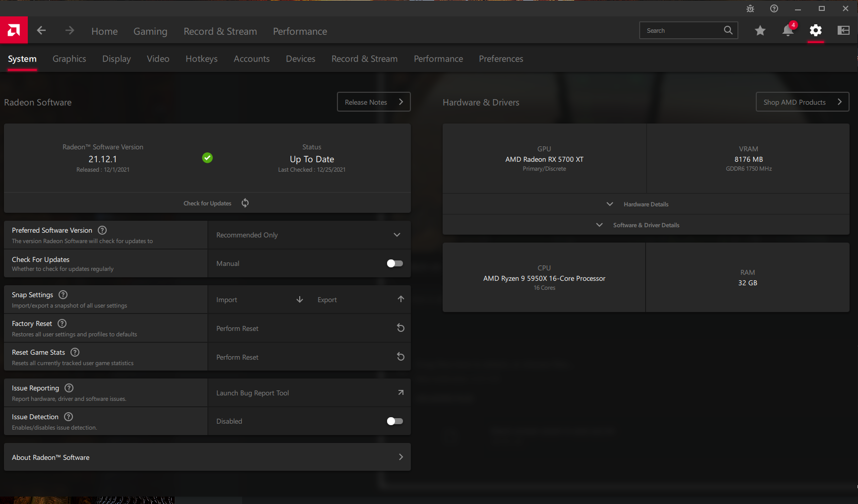This screenshot has width=858, height=504.
Task: Switch to Devices settings tab
Action: 301,59
